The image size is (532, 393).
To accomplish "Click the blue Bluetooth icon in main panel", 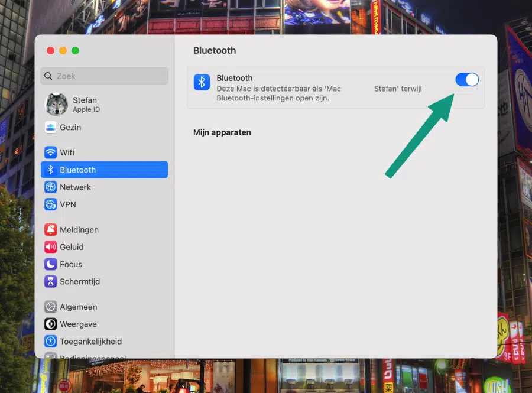I will click(202, 82).
